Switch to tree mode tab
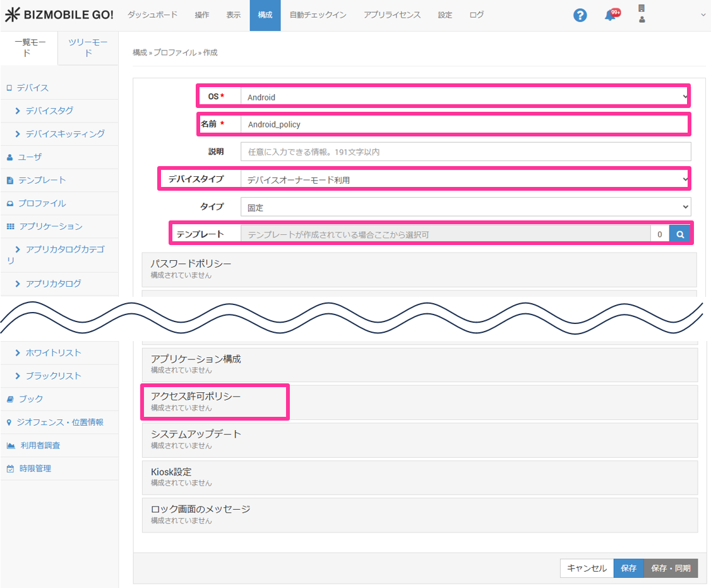Image resolution: width=711 pixels, height=588 pixels. coord(88,48)
